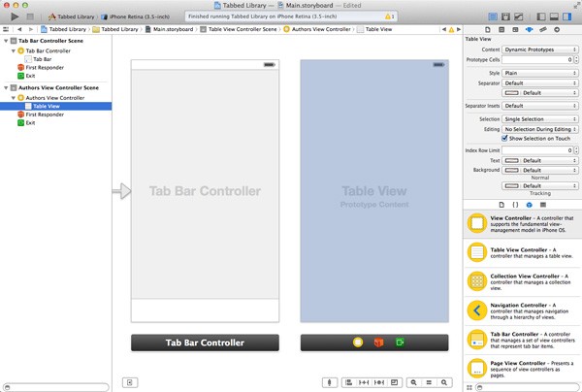Zoom out the storyboard canvas
The image size is (582, 392).
[414, 382]
